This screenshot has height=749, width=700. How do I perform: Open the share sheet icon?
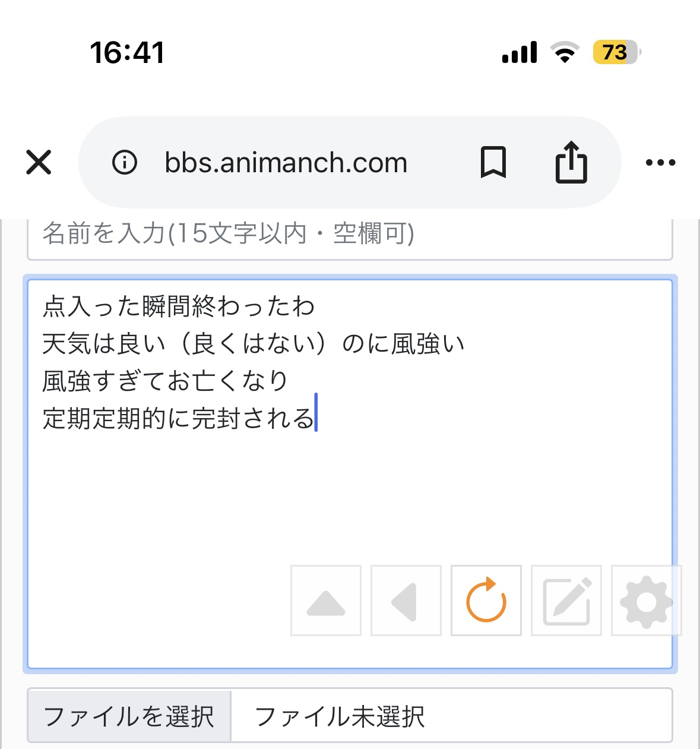coord(571,162)
